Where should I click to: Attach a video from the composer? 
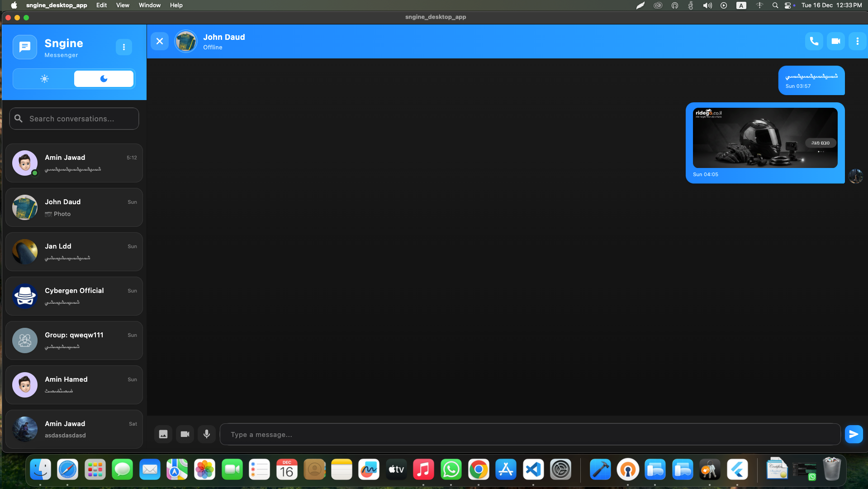[185, 434]
